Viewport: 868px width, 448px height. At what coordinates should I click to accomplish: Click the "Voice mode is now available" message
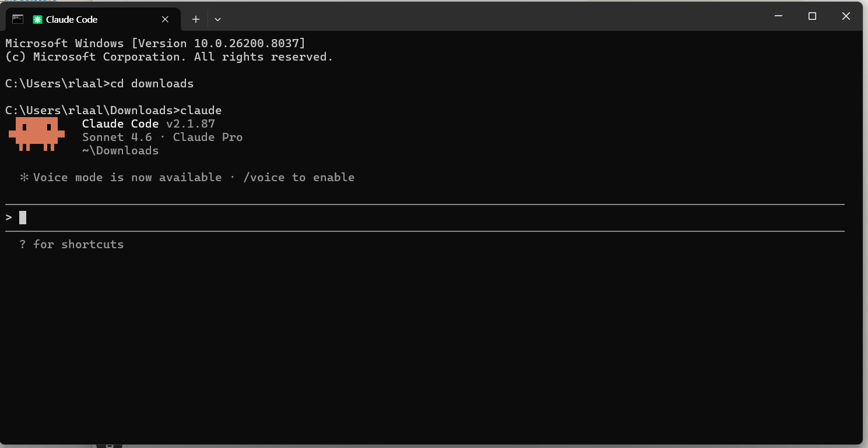coord(127,177)
